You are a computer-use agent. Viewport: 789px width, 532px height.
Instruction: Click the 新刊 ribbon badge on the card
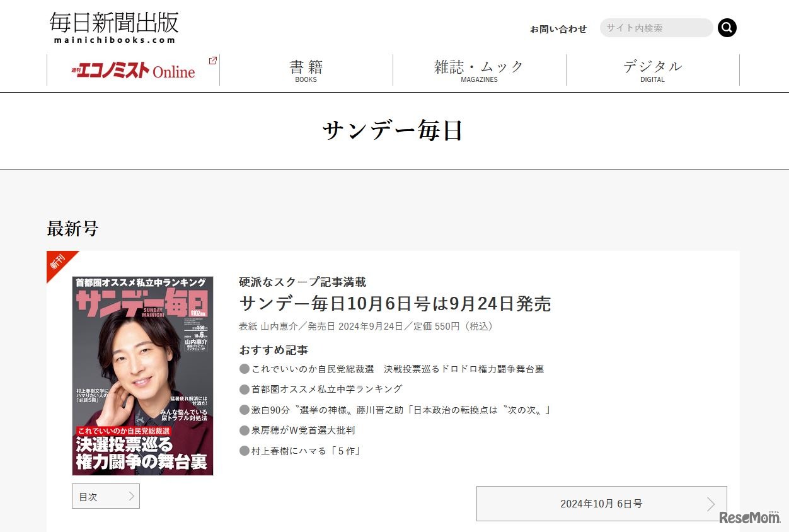click(x=60, y=263)
